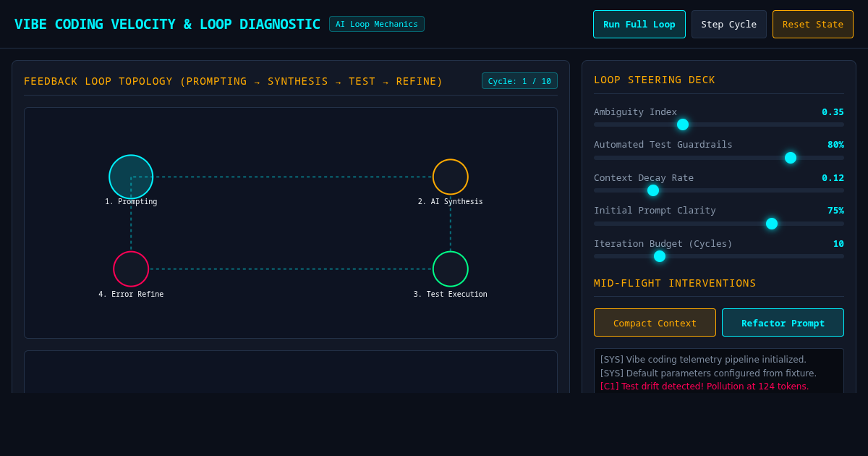The image size is (868, 456).
Task: Click the '4. Error Refine' node label
Action: (131, 295)
